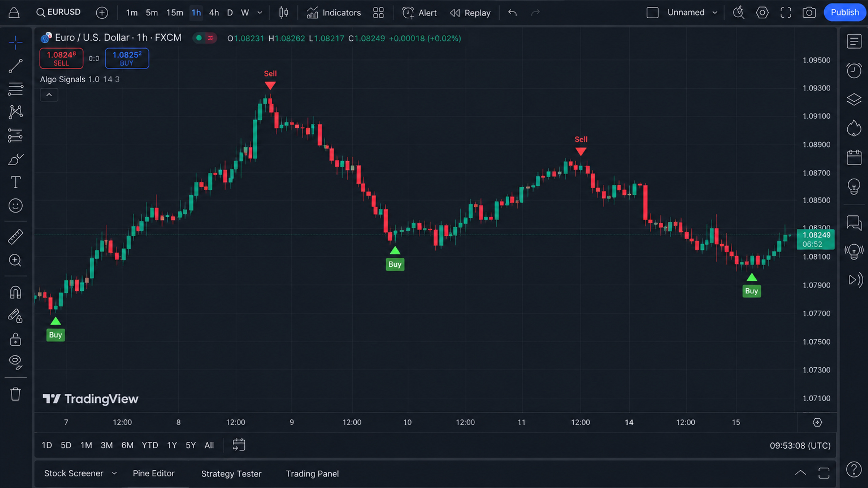Remove drawings with trash icon

16,394
